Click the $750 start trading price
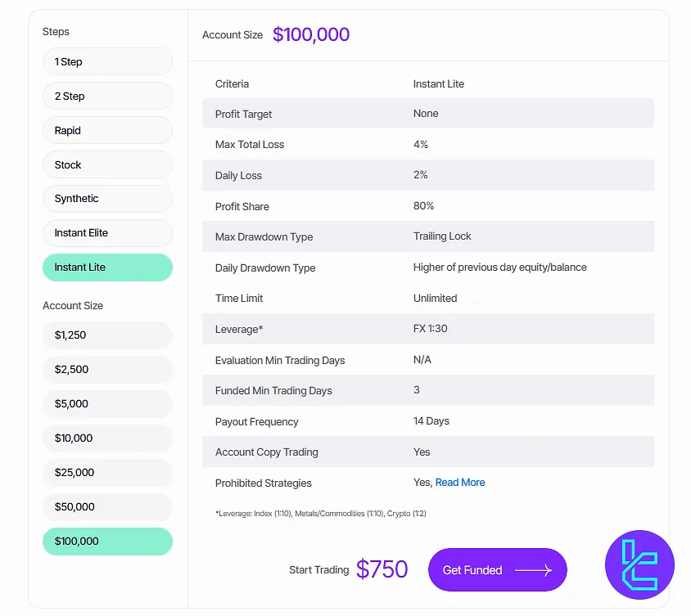The height and width of the screenshot is (616, 691). (x=382, y=569)
